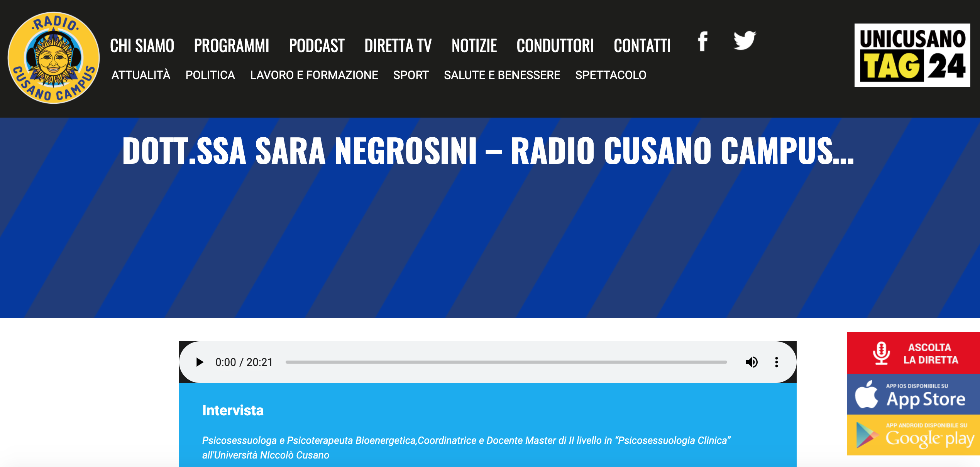Open the Facebook page icon

[x=703, y=41]
